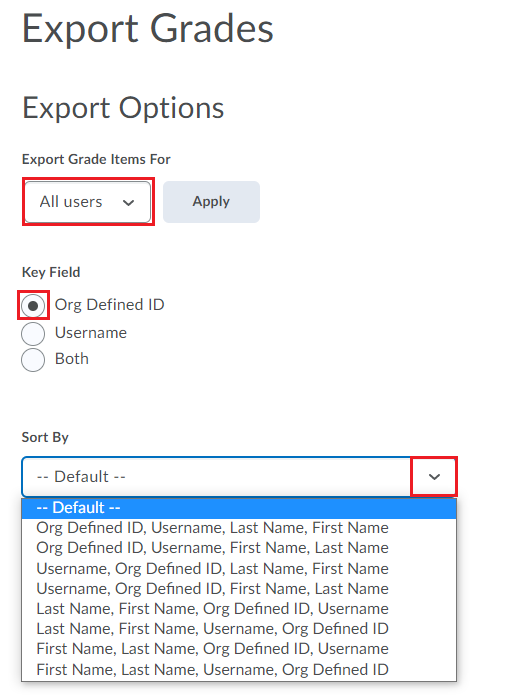The width and height of the screenshot is (531, 695).
Task: Click the Export Options heading
Action: pyautogui.click(x=123, y=108)
